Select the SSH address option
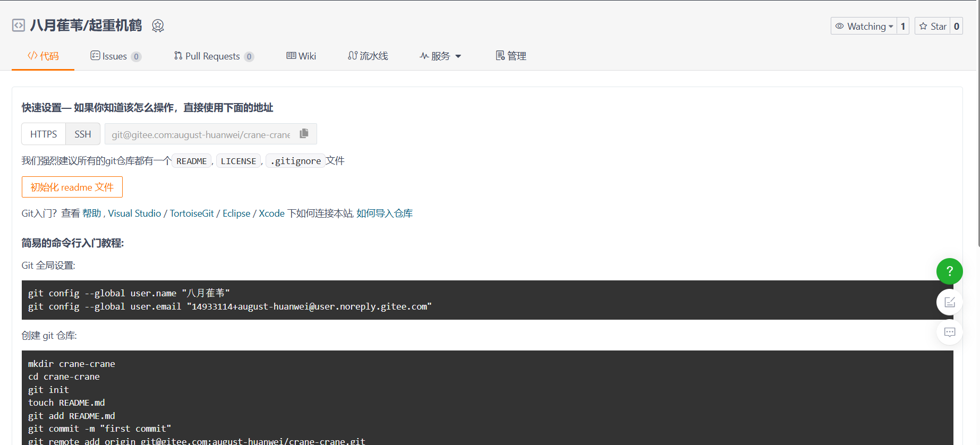980x445 pixels. pyautogui.click(x=83, y=134)
